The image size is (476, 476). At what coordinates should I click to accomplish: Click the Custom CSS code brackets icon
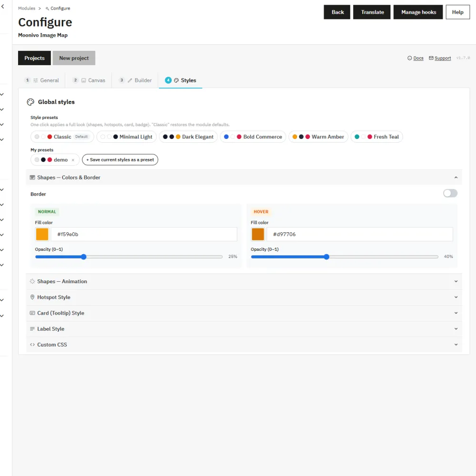click(x=32, y=345)
